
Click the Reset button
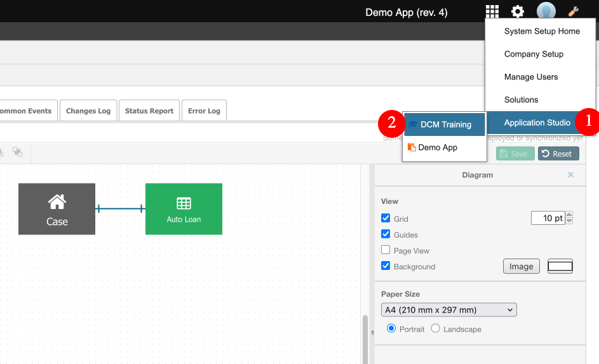pyautogui.click(x=558, y=154)
